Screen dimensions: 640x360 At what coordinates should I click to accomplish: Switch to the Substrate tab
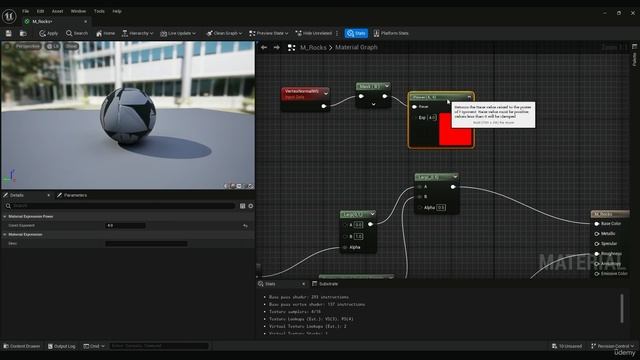325,284
